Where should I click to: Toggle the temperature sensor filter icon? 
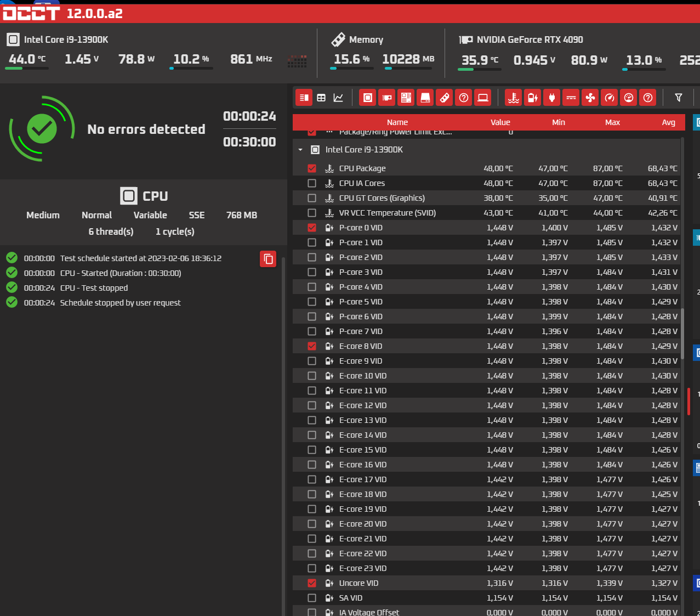(x=514, y=98)
